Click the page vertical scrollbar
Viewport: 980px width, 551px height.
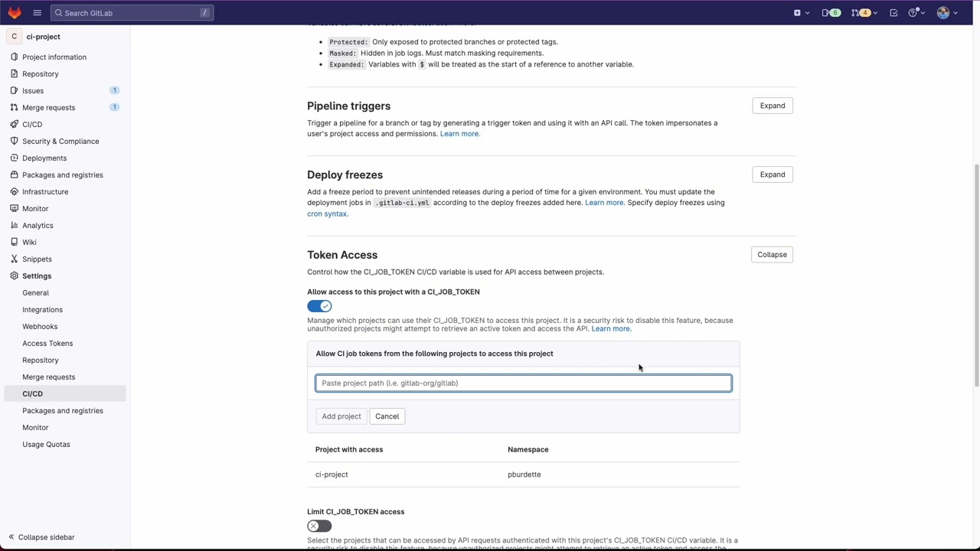pyautogui.click(x=977, y=275)
